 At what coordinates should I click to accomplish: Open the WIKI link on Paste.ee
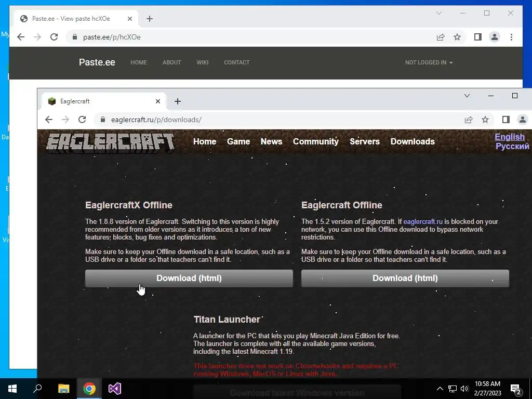tap(203, 62)
